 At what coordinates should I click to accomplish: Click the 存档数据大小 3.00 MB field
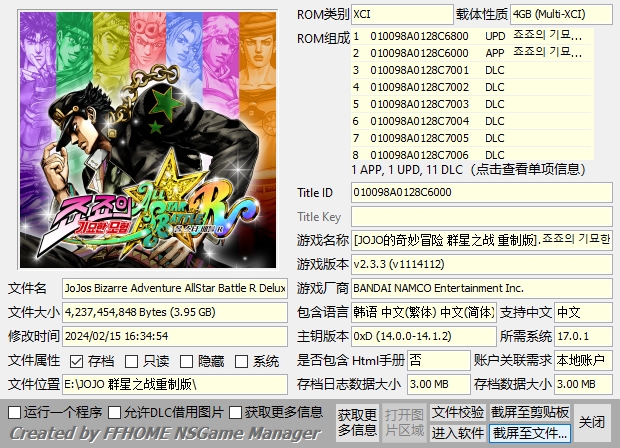click(x=583, y=384)
